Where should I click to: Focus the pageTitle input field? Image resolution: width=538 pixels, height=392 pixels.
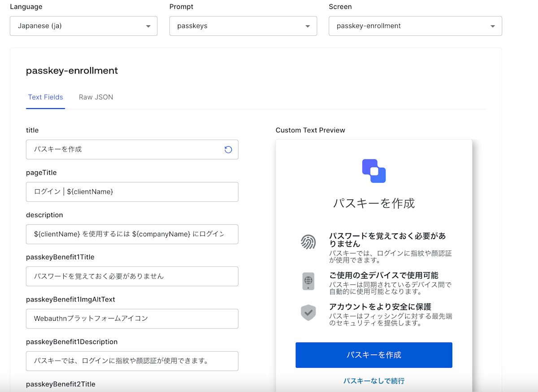coord(132,192)
